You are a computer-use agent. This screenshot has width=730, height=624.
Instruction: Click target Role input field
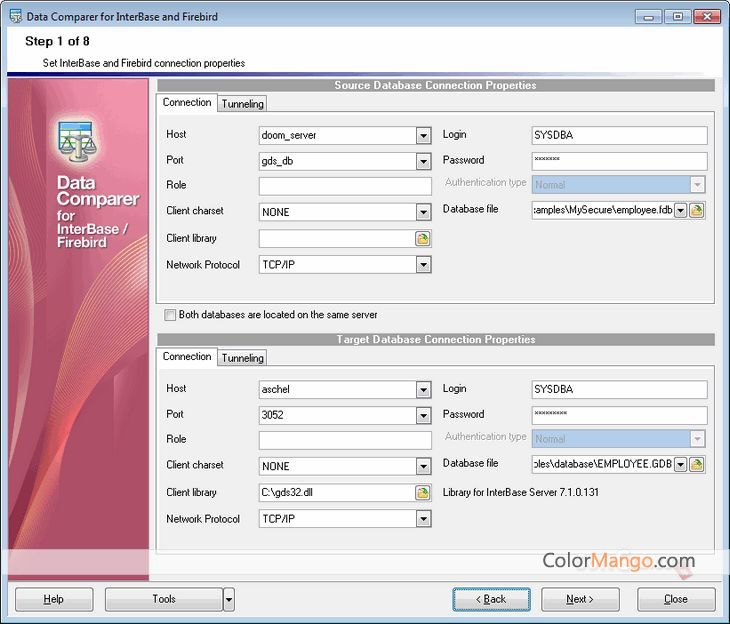tap(345, 440)
